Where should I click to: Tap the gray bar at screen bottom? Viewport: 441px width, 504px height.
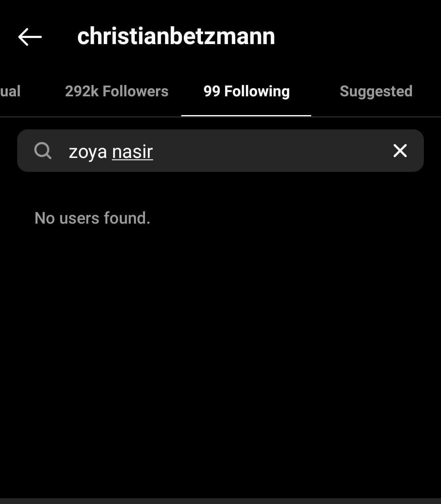click(220, 501)
